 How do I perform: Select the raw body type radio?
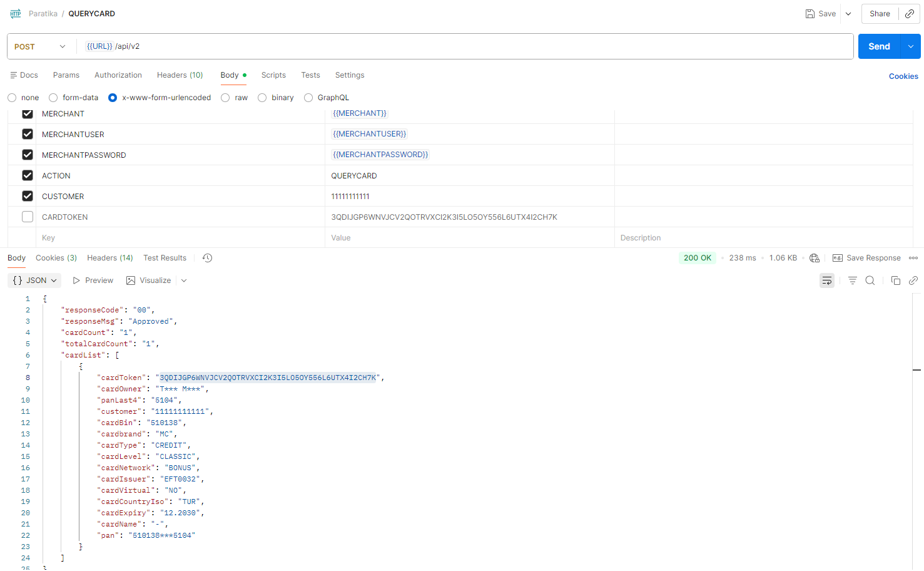point(225,98)
